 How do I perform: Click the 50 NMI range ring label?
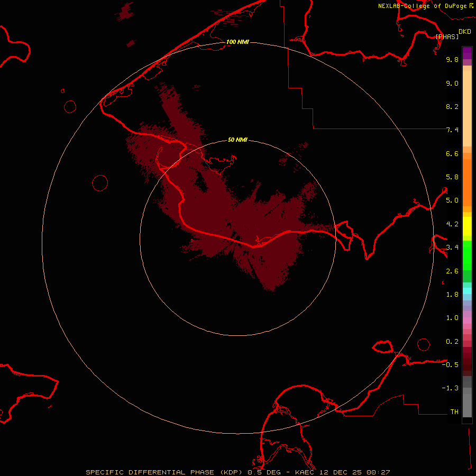point(237,140)
